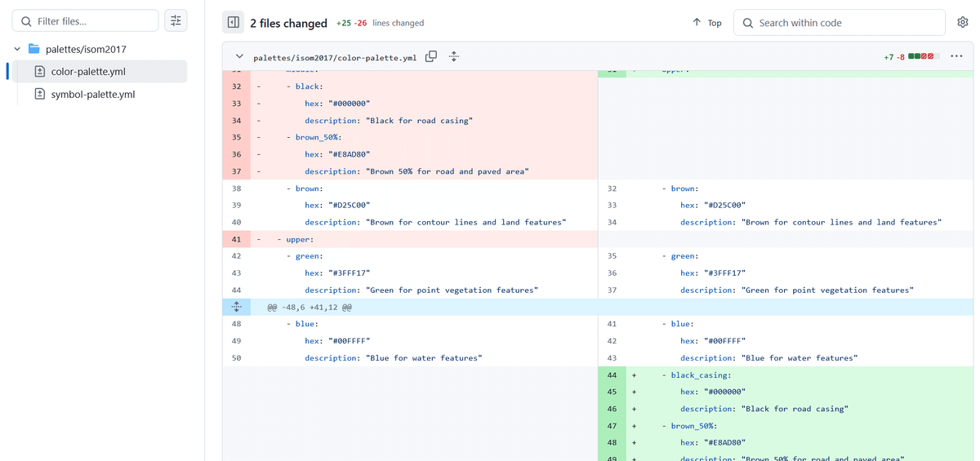This screenshot has height=461, width=980.
Task: Click the symbol-palette.yml file diff icon
Action: coord(40,95)
